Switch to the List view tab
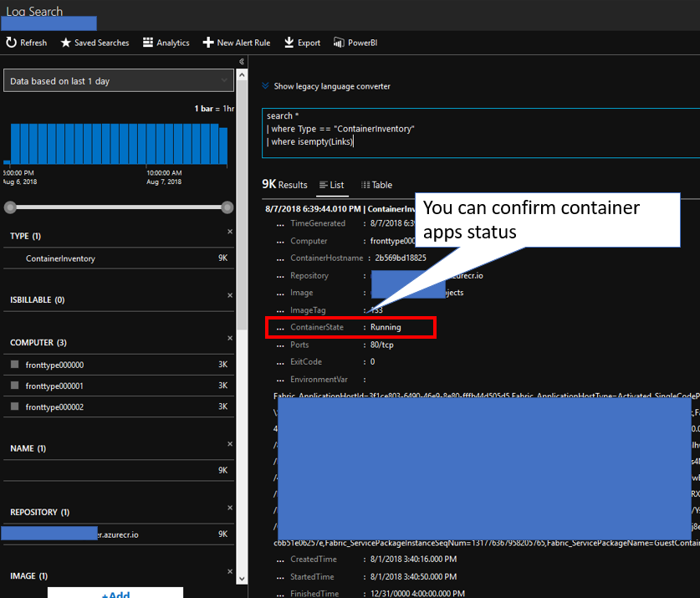The image size is (700, 598). tap(332, 185)
